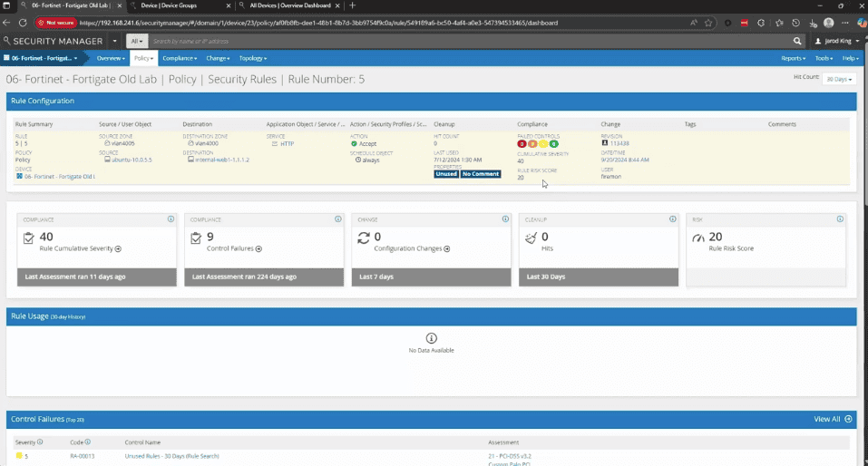
Task: Open the read aloud icon in the address bar
Action: pyautogui.click(x=694, y=23)
